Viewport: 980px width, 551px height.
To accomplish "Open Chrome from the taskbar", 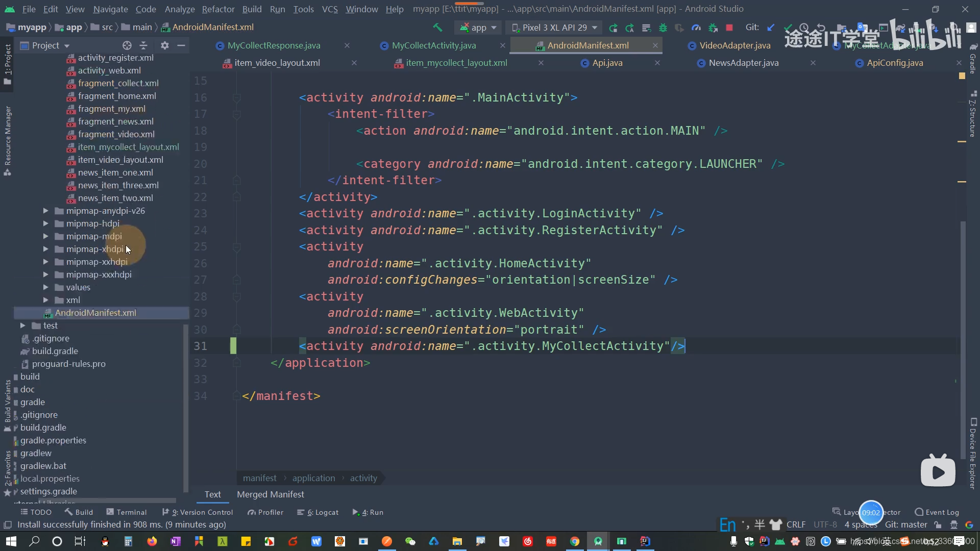I will pos(575,541).
